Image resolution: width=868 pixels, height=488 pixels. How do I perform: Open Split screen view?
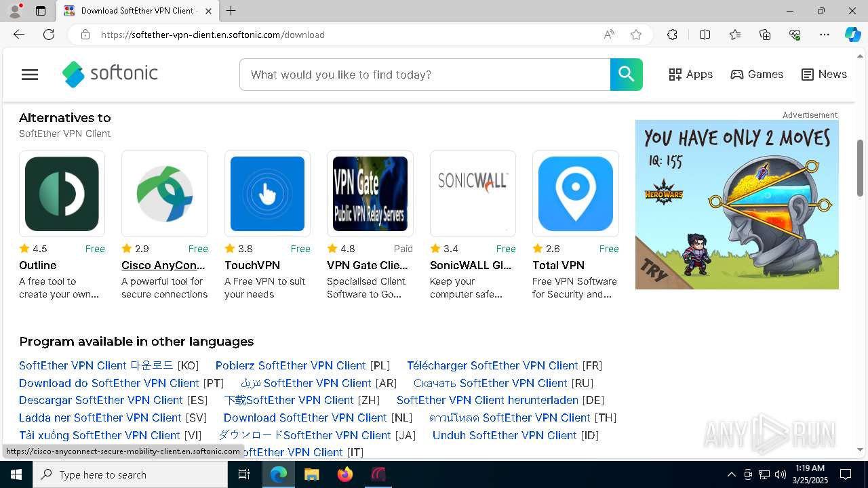705,35
